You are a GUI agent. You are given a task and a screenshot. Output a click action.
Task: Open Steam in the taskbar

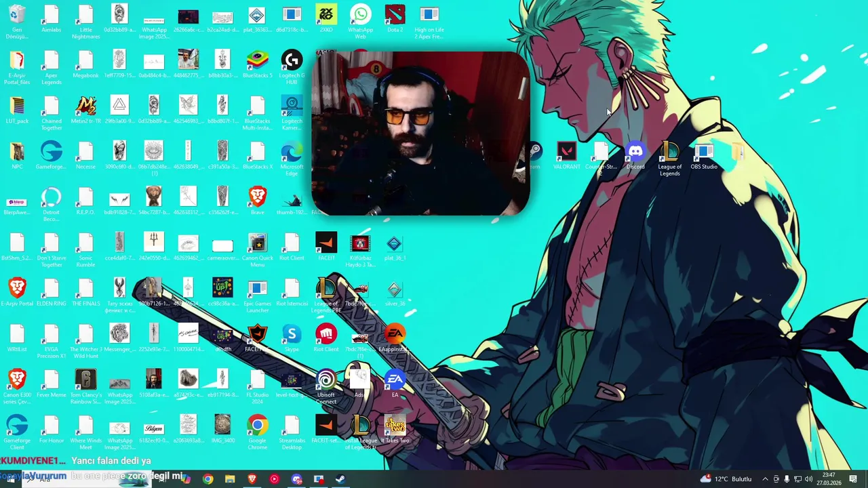click(x=340, y=479)
